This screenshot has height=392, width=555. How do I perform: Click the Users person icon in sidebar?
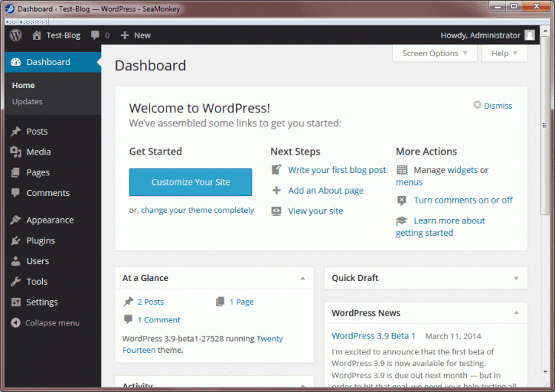pyautogui.click(x=16, y=261)
